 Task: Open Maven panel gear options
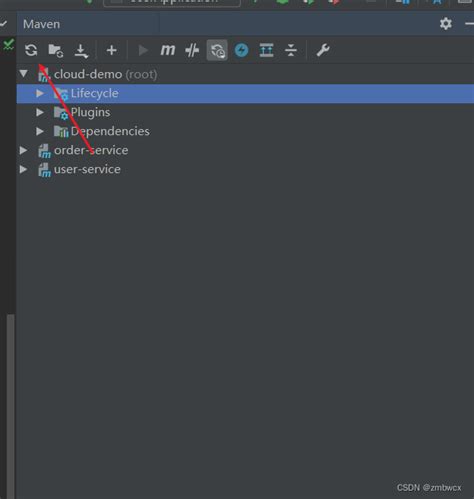coord(446,24)
